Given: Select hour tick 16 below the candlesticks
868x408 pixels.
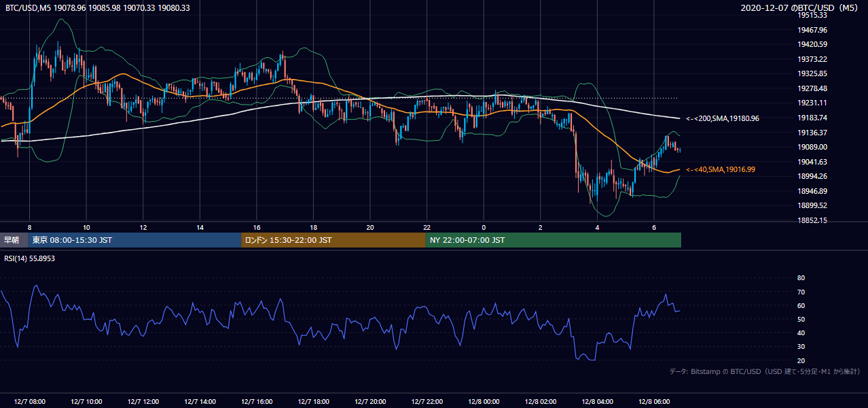Looking at the screenshot, I should (x=257, y=227).
